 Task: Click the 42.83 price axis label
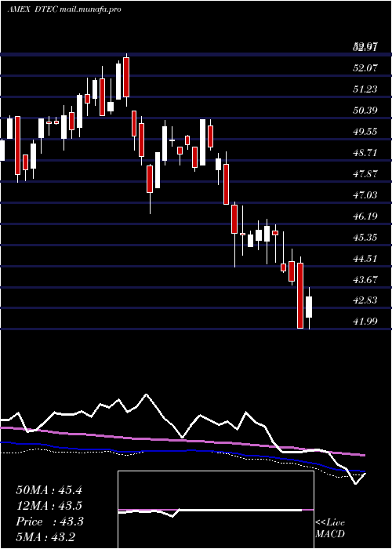point(365,300)
